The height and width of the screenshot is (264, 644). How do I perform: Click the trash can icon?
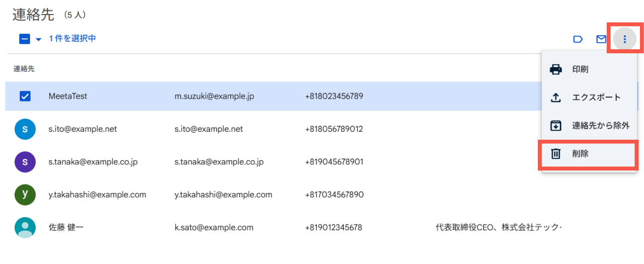click(x=556, y=154)
